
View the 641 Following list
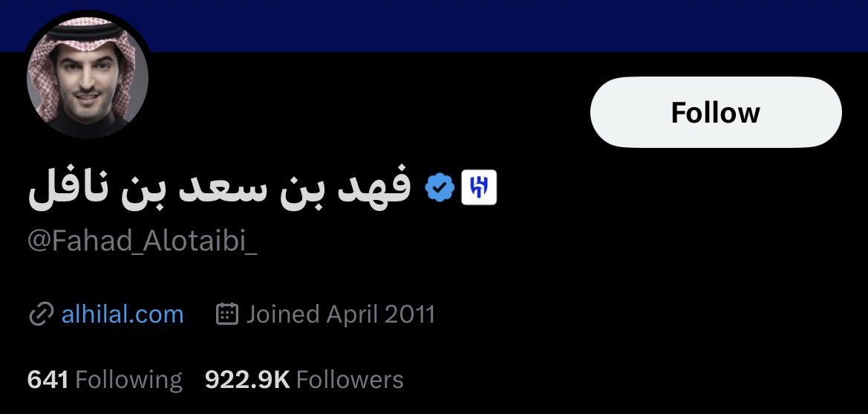105,381
